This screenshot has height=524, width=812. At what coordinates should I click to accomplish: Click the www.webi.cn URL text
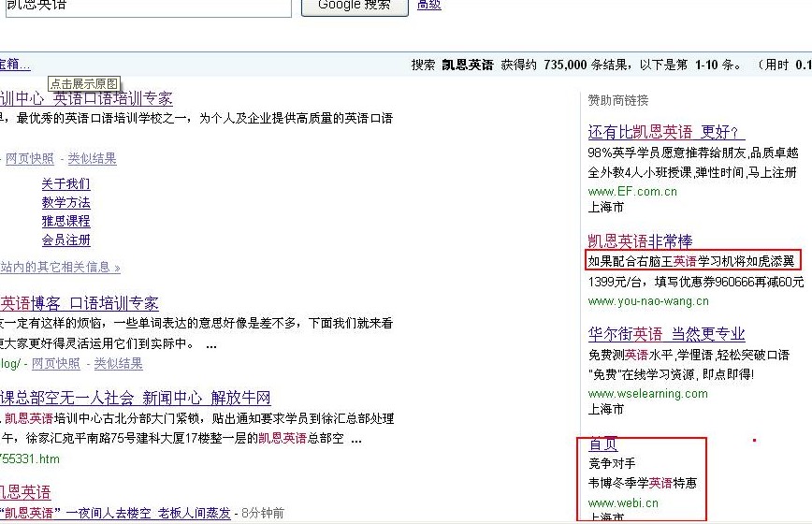[623, 502]
